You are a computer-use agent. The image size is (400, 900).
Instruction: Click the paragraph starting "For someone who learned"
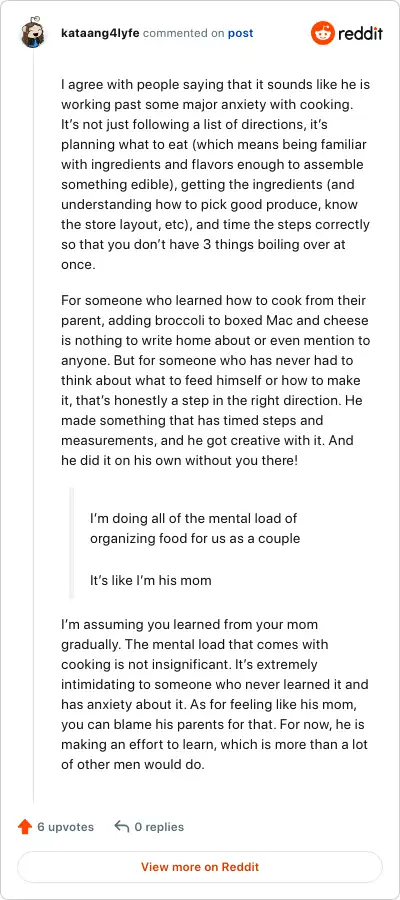pos(216,381)
